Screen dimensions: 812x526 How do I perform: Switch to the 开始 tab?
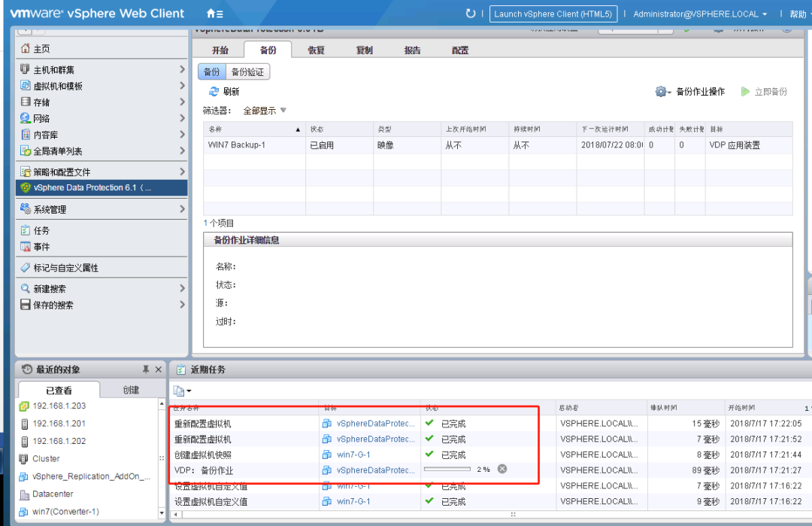click(x=220, y=50)
